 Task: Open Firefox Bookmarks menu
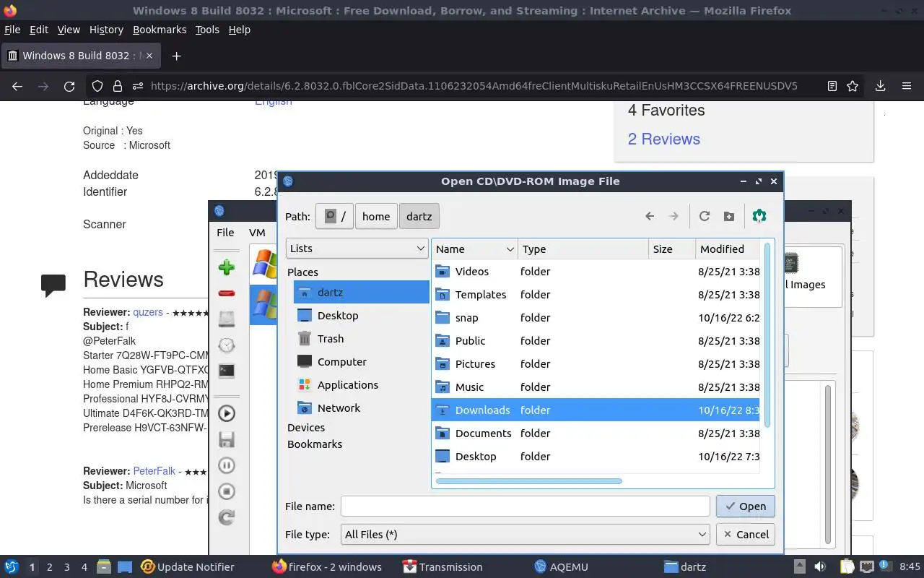pos(160,30)
